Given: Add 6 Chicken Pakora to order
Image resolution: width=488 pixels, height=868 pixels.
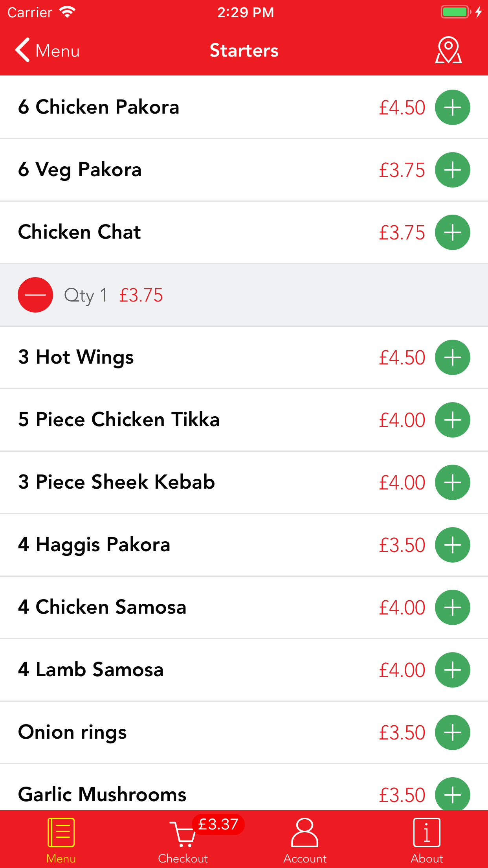Looking at the screenshot, I should [452, 107].
